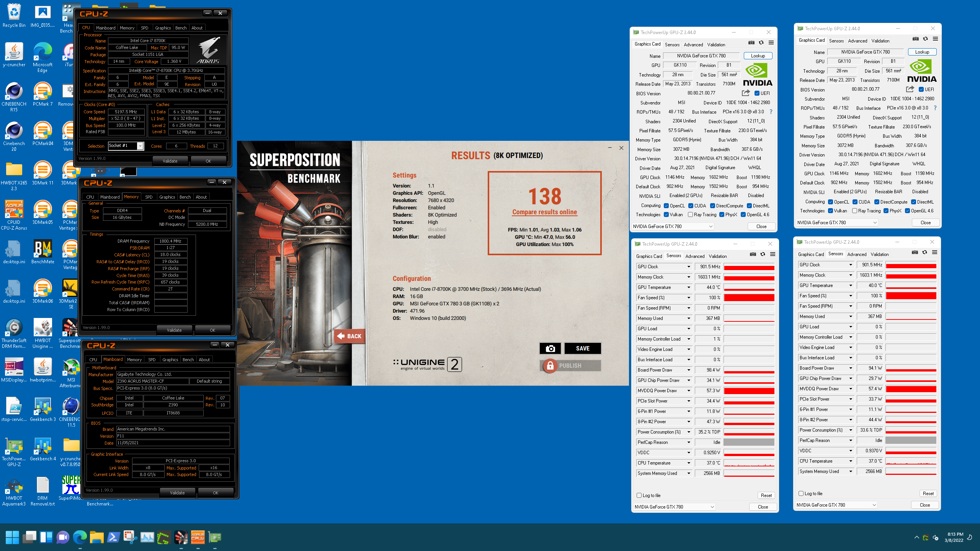Open Windows Start menu on taskbar

[12, 537]
